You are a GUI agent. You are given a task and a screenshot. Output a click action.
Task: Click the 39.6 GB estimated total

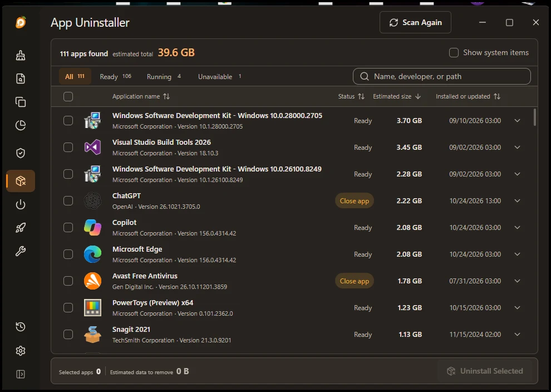176,53
